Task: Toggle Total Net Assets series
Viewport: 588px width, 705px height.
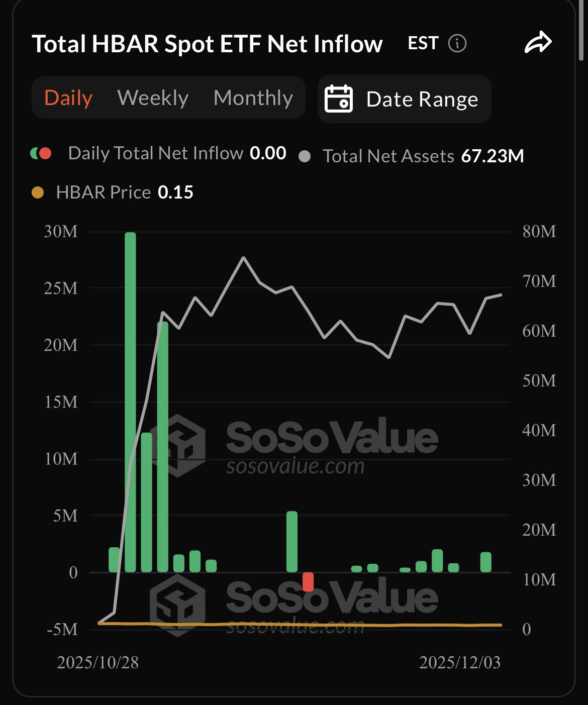Action: [x=388, y=156]
